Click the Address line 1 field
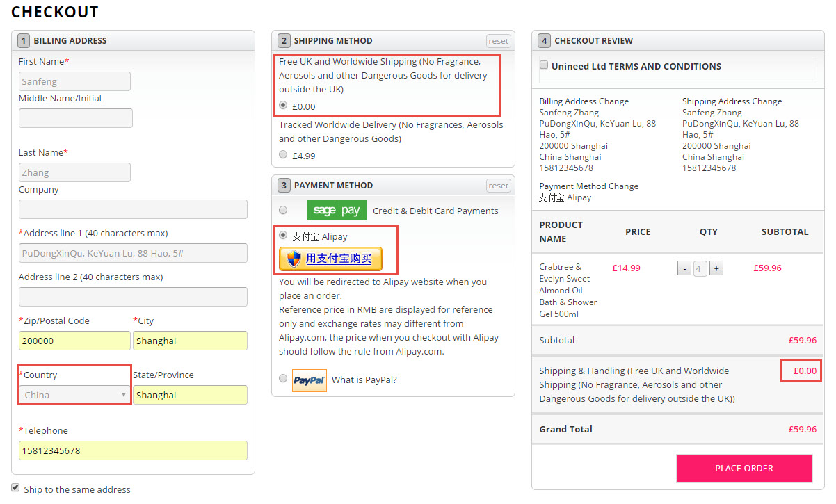 [x=133, y=253]
